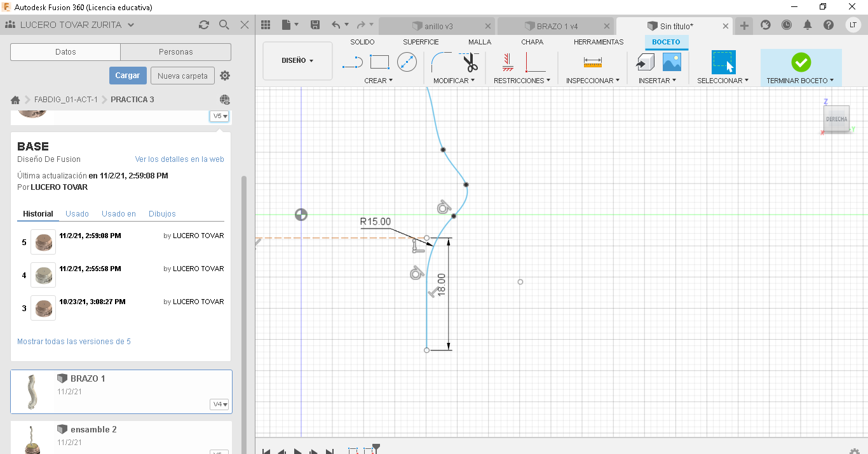Open the RESTRICCIONES dropdown menu
Viewport: 868px width, 454px height.
tap(522, 81)
